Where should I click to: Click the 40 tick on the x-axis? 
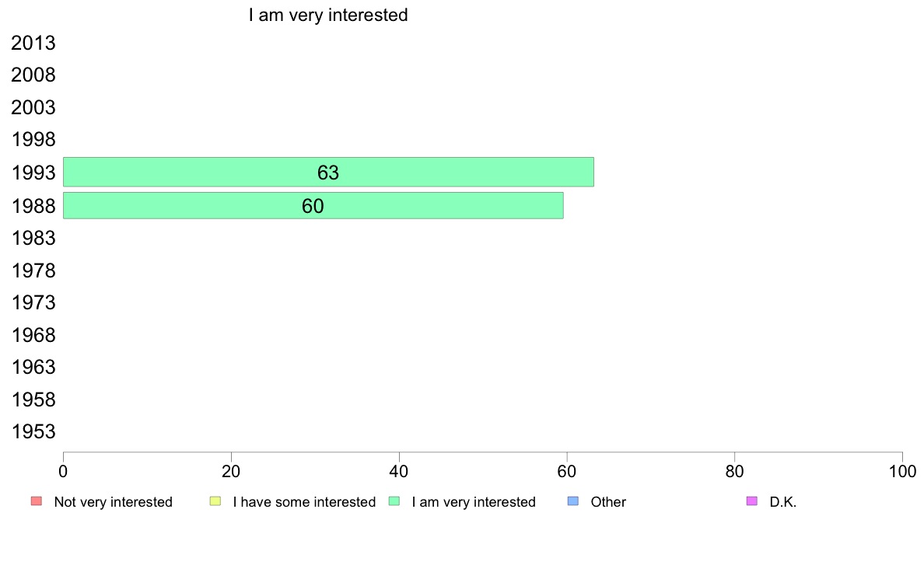click(x=399, y=471)
